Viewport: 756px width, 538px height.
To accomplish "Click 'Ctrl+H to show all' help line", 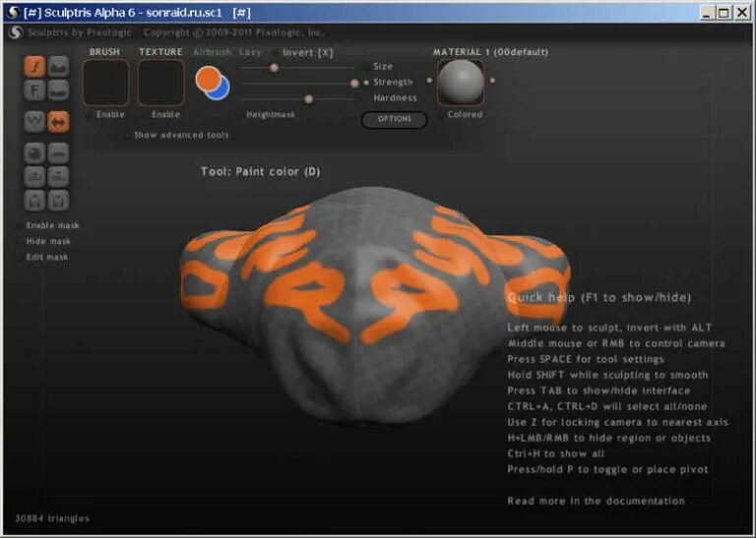I will point(555,453).
